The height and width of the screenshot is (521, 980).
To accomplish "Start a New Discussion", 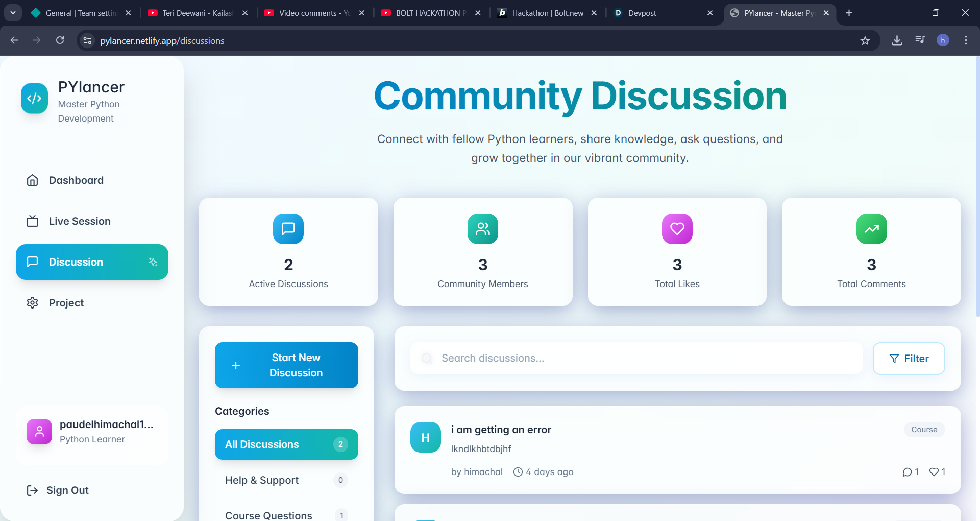I will pos(286,365).
